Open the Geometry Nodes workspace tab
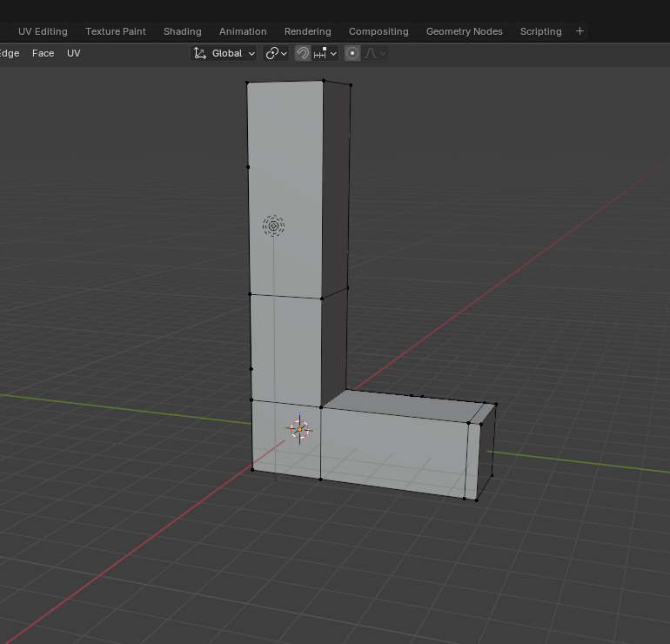This screenshot has width=670, height=644. [x=464, y=31]
